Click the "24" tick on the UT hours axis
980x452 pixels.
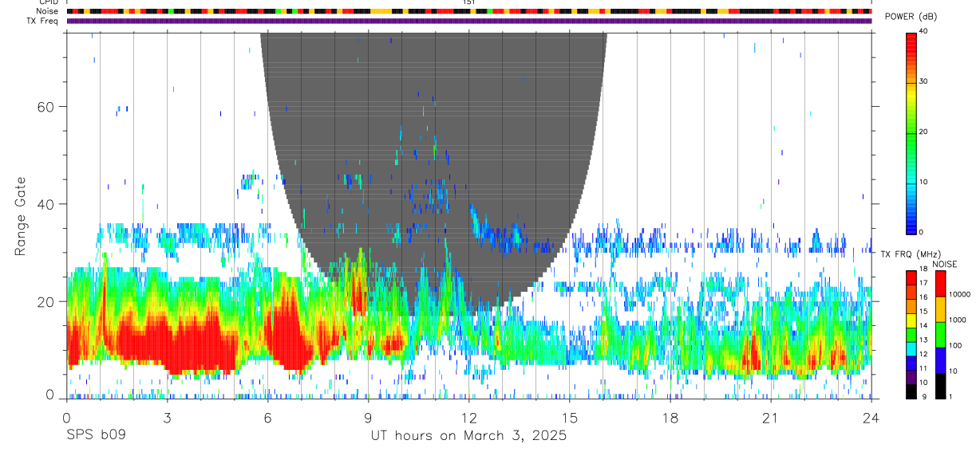pos(871,418)
